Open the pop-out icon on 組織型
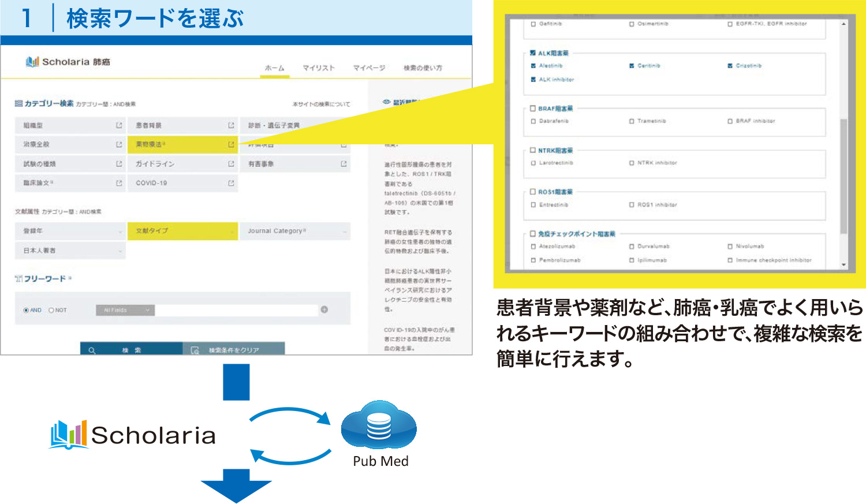This screenshot has width=866, height=504. coord(119,125)
